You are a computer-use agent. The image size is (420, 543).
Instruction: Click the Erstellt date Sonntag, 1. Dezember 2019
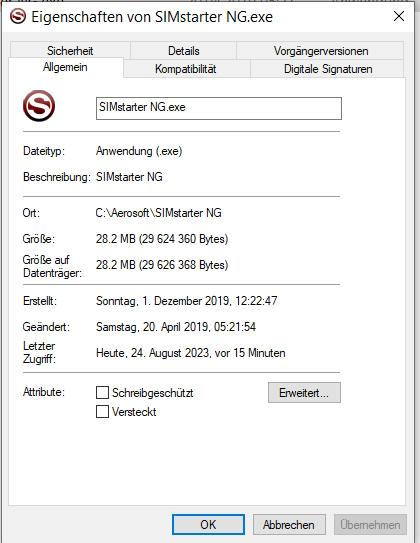tap(163, 301)
